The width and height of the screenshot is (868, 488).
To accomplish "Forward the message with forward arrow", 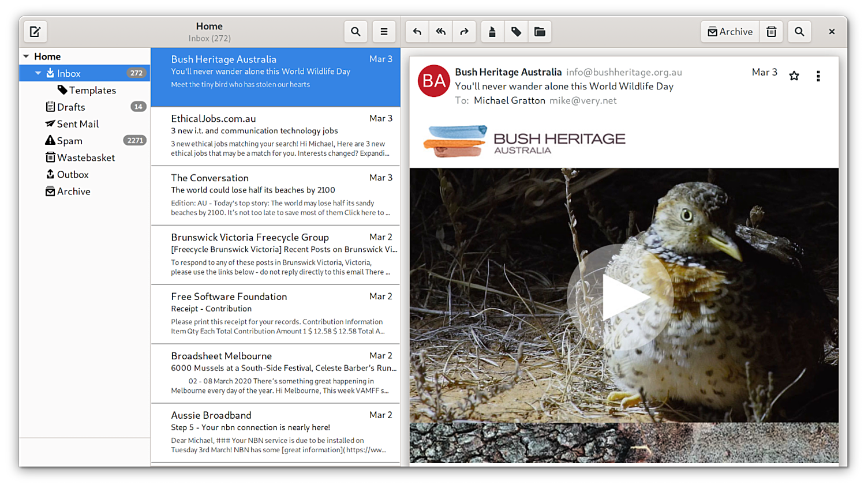I will click(x=464, y=32).
